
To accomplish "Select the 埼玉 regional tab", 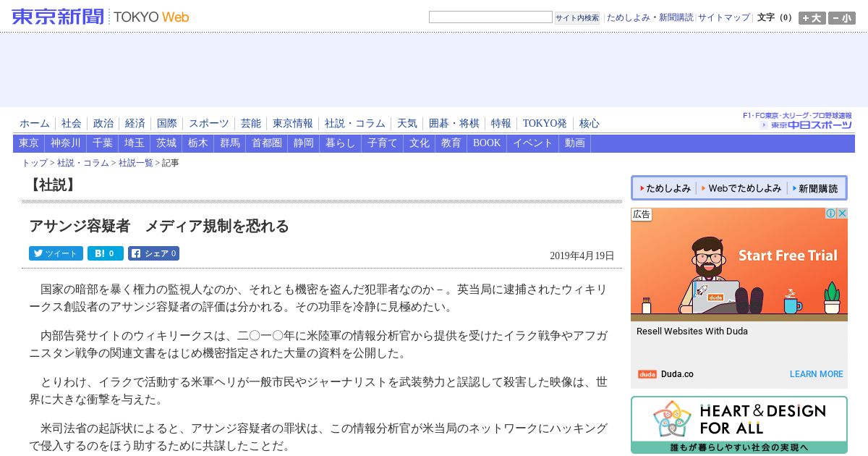I will point(135,143).
